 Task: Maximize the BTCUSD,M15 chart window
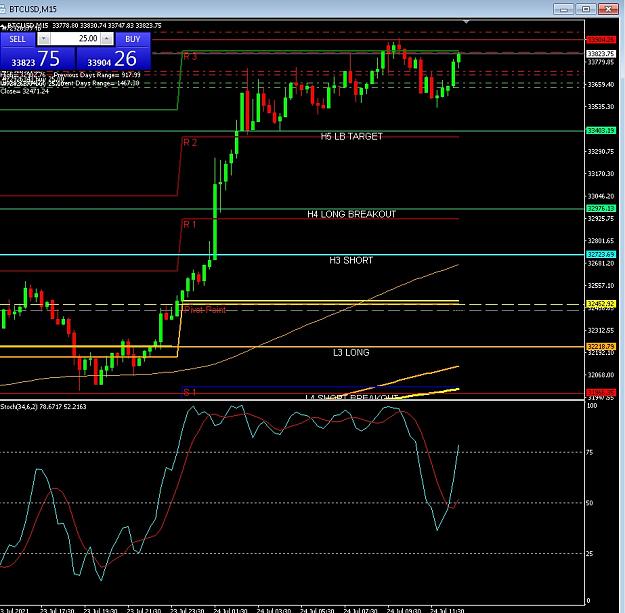point(586,9)
